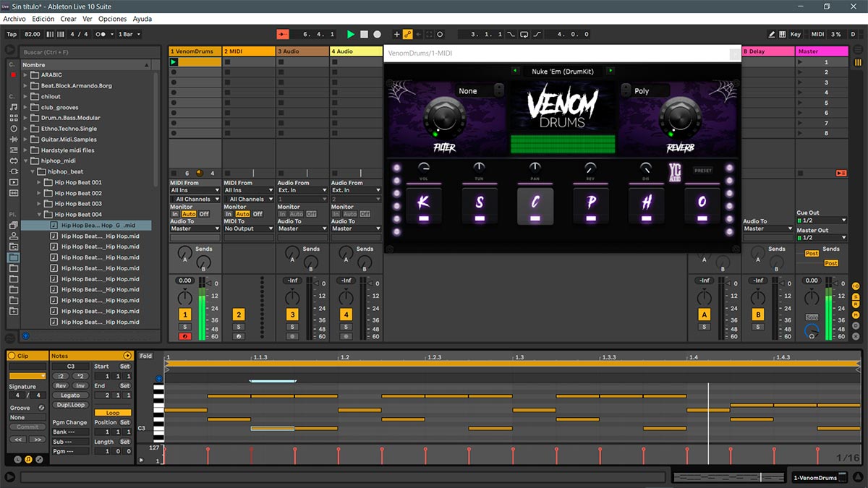Click the Fold button in MIDI editor
Screen dimensions: 868x488
pos(146,356)
